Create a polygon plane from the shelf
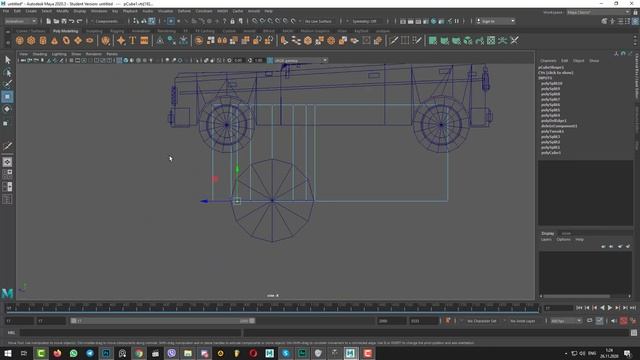The image size is (640, 360). pyautogui.click(x=78, y=40)
